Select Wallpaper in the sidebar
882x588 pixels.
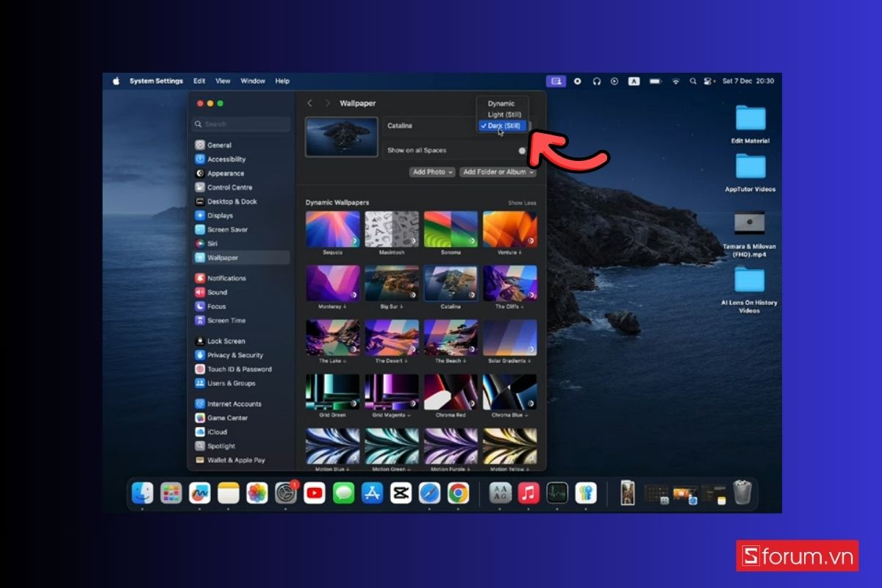[x=241, y=258]
